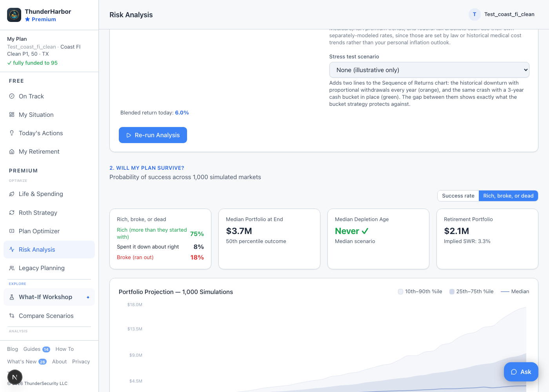
Task: Click the round N badge icon
Action: [15, 377]
